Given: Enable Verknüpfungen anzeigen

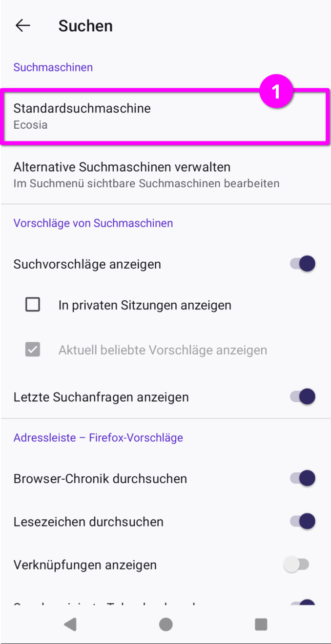Looking at the screenshot, I should [297, 564].
